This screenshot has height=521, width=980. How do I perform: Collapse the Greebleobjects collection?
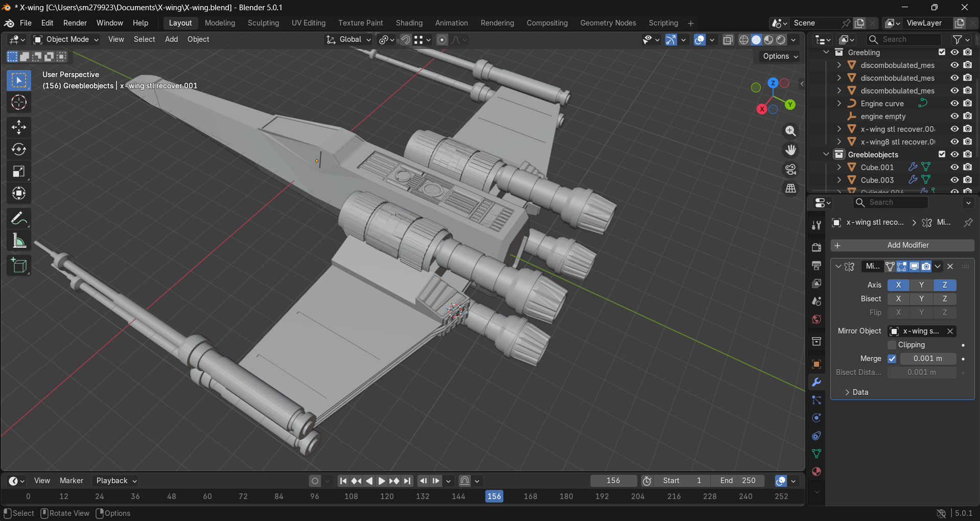click(x=826, y=154)
